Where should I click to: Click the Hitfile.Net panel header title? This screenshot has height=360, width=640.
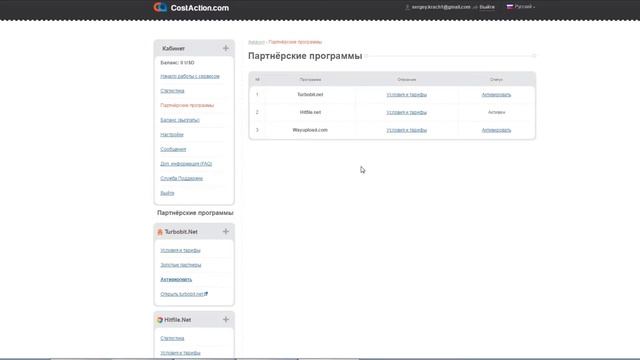tap(178, 320)
